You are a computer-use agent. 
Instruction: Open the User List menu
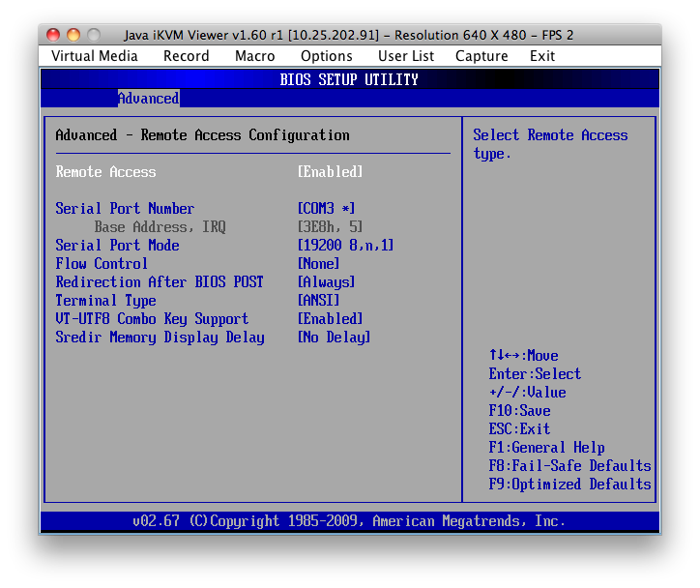(406, 56)
